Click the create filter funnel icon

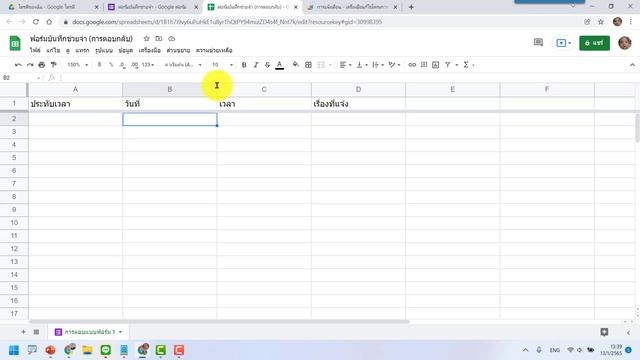448,65
